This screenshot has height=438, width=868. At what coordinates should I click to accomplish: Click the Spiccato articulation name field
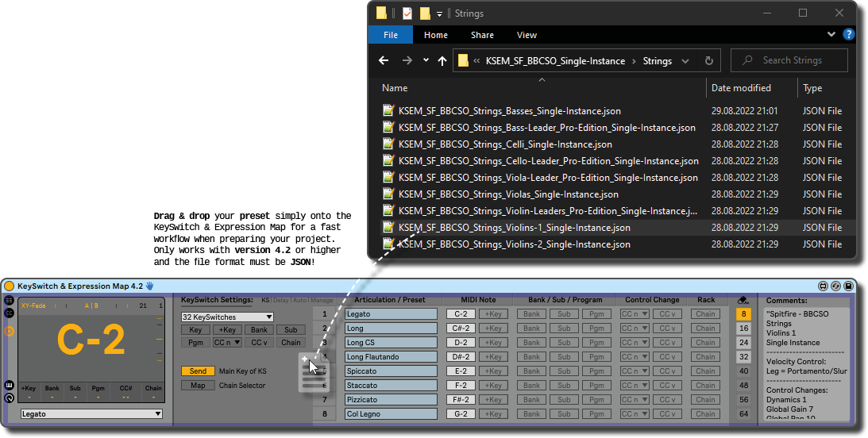391,371
